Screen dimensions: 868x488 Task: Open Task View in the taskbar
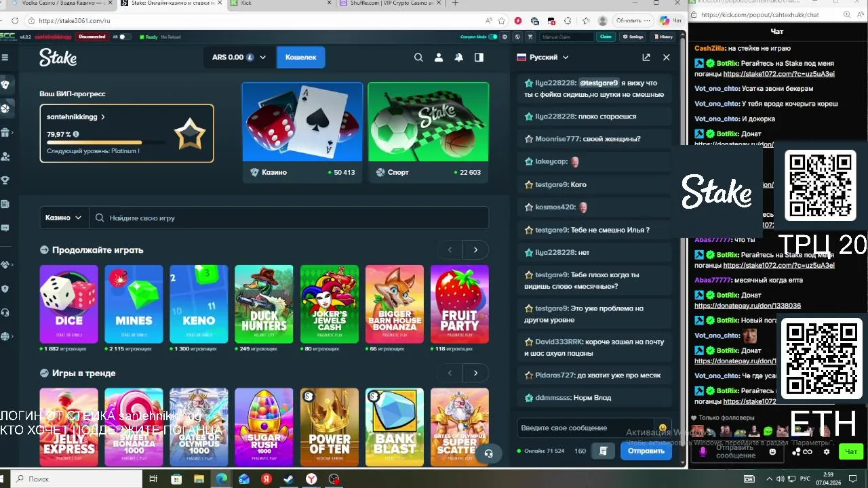(x=153, y=479)
